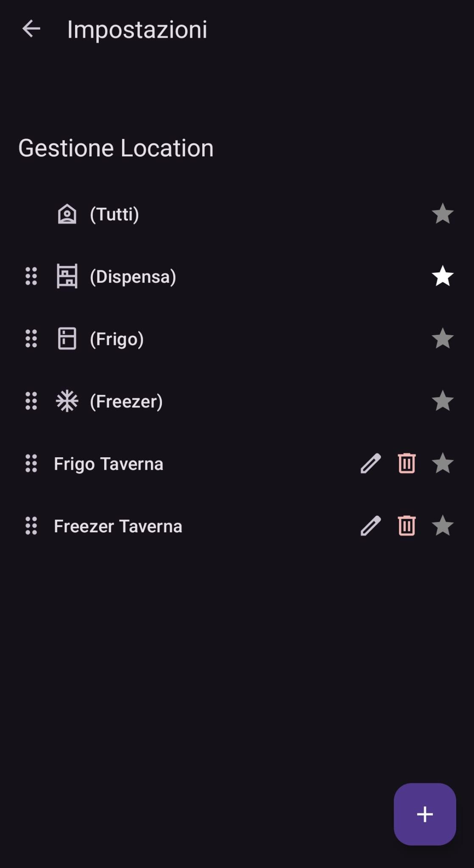Delete Frigo Taverna with trash icon
The width and height of the screenshot is (474, 868).
click(407, 463)
